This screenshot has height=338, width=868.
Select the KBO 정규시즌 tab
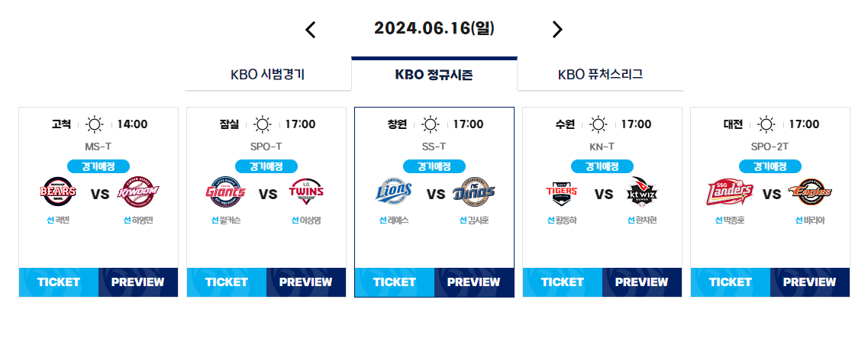(434, 75)
